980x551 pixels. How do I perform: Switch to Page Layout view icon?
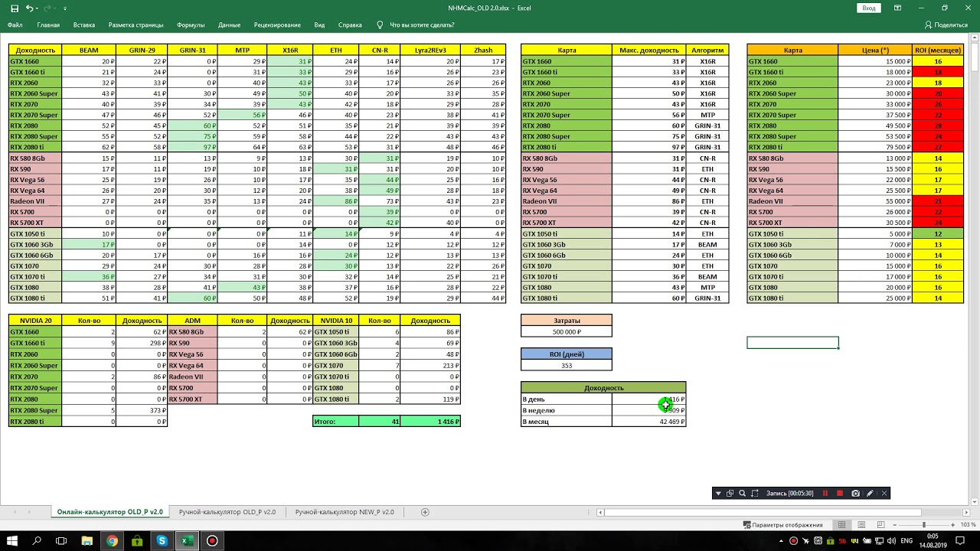point(862,525)
